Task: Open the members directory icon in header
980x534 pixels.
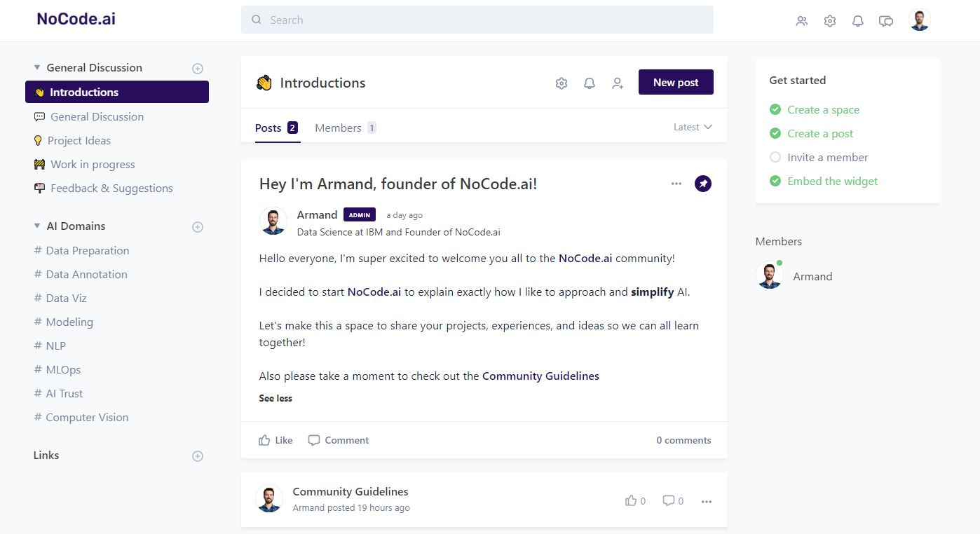Action: (x=802, y=21)
